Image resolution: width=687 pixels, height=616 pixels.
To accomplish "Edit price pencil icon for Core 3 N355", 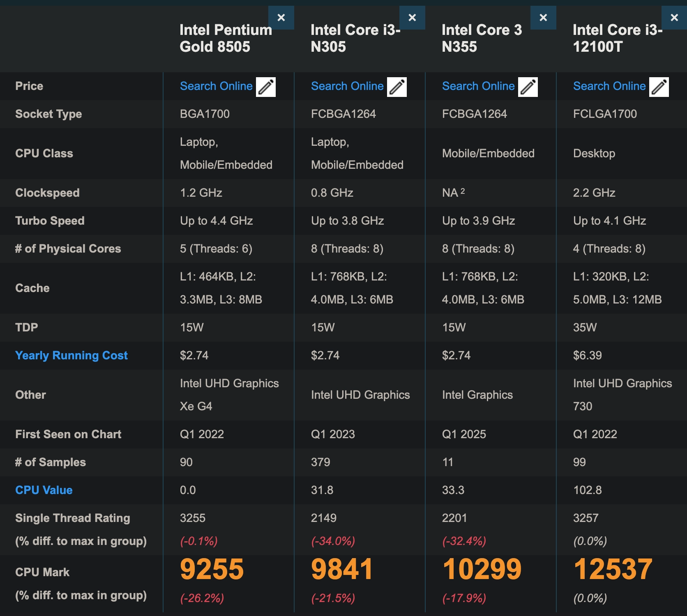I will pos(528,87).
